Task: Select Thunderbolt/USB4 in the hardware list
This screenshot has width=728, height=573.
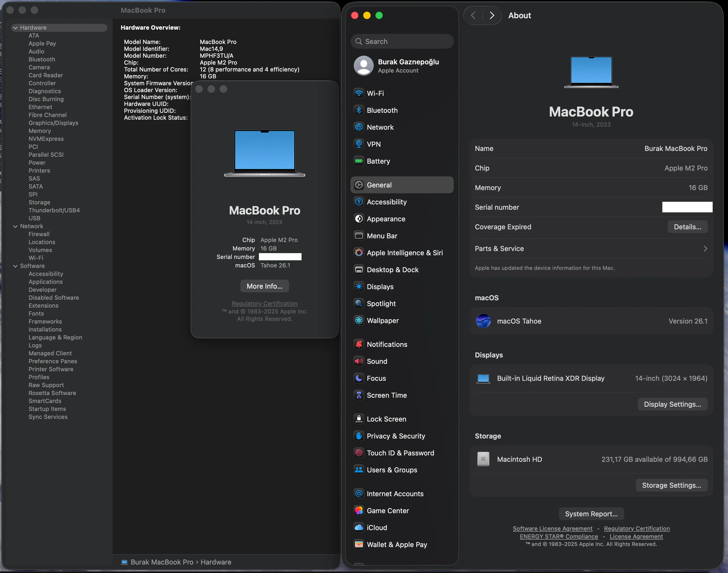Action: point(54,210)
